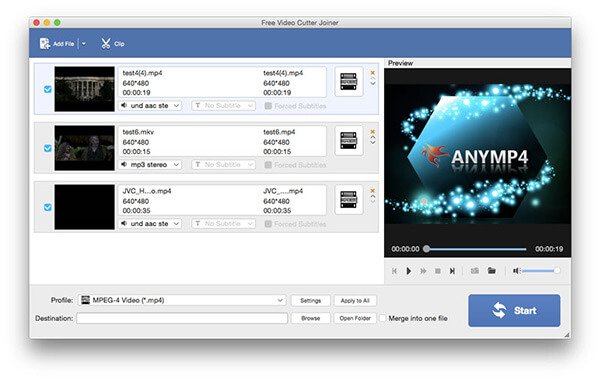This screenshot has height=380, width=600.
Task: Click the ANYMP4 preview video area
Action: point(477,154)
